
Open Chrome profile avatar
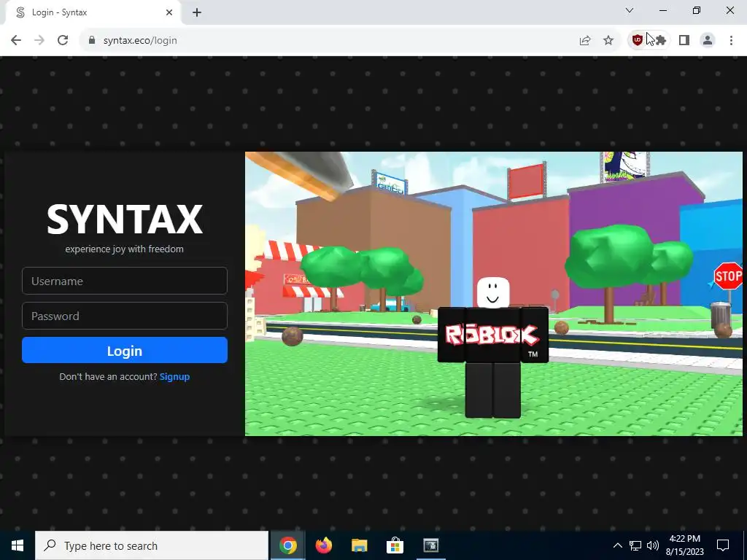click(x=708, y=41)
